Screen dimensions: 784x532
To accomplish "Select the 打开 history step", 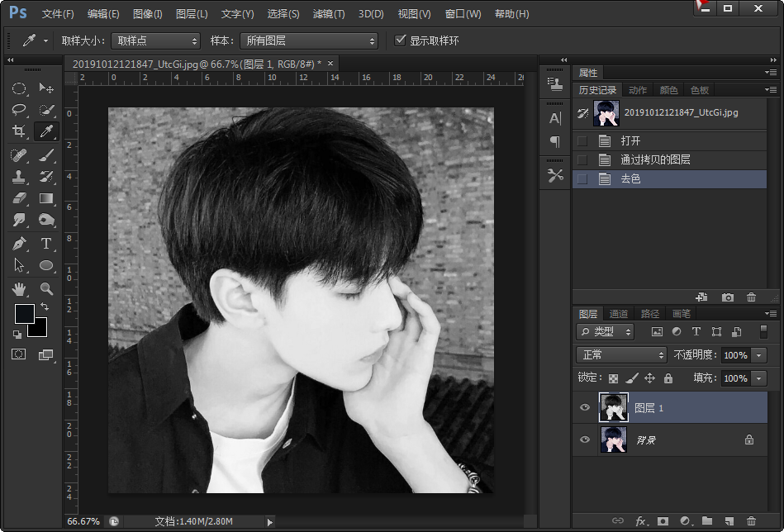I will [x=630, y=140].
